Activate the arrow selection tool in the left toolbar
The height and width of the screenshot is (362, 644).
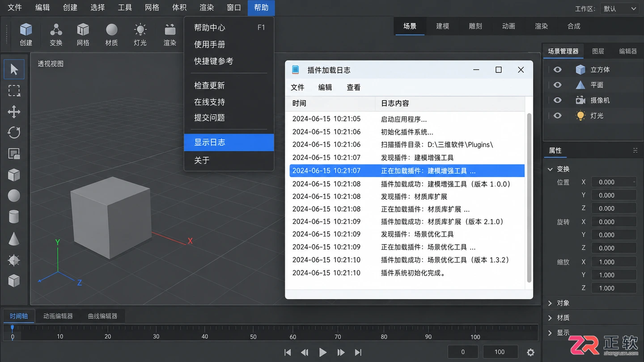[x=14, y=69]
